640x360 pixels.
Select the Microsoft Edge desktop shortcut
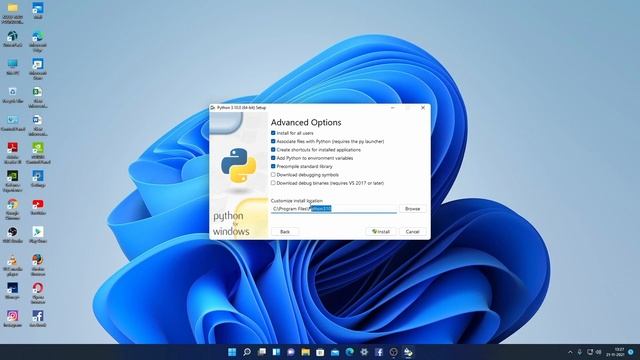[38, 42]
